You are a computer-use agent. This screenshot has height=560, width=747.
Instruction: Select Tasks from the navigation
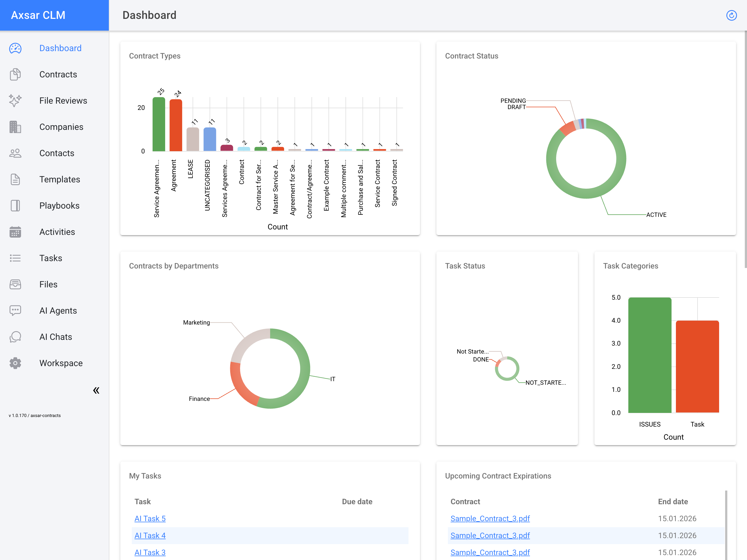(51, 258)
